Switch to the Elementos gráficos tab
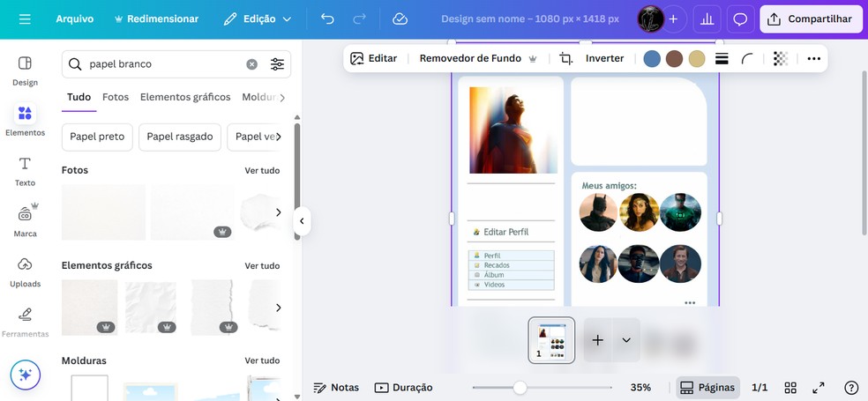Viewport: 868px width, 401px height. (185, 97)
